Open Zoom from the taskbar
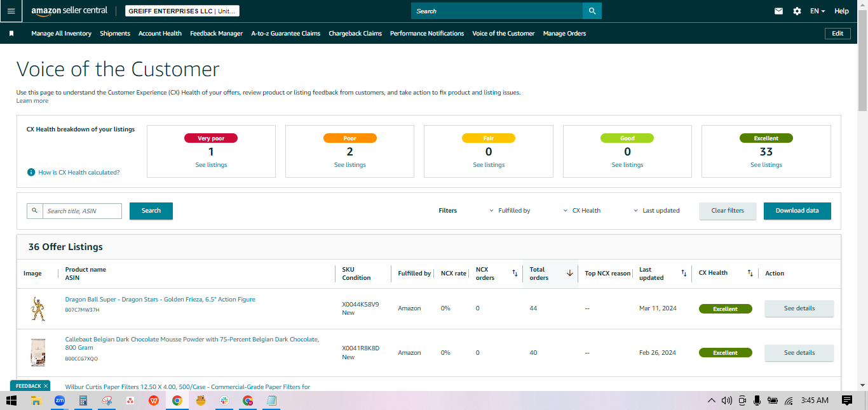 [x=60, y=400]
